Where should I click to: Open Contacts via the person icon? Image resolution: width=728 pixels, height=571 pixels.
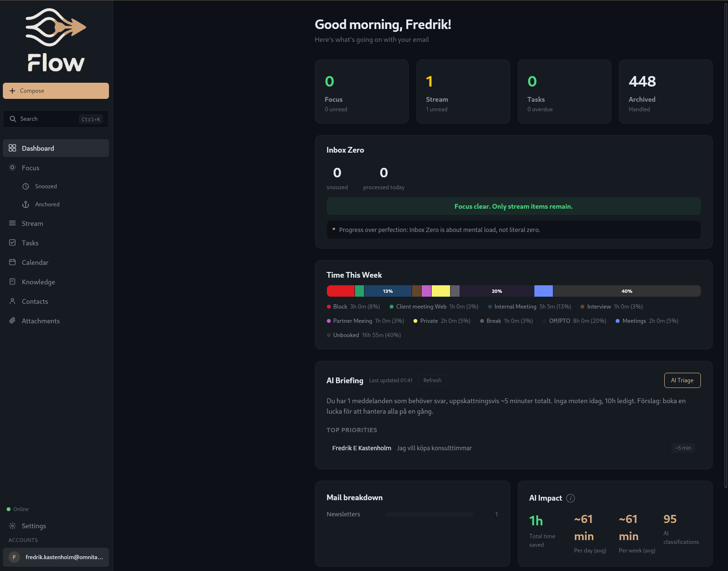tap(13, 301)
